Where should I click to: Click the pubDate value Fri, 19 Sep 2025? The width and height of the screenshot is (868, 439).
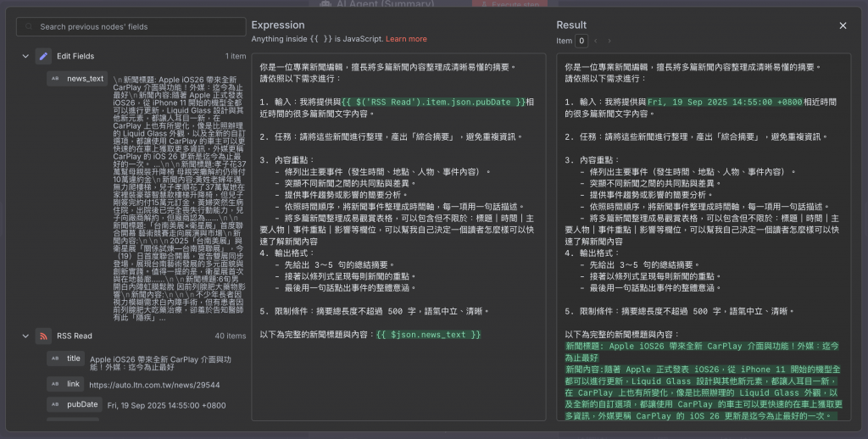tap(167, 405)
